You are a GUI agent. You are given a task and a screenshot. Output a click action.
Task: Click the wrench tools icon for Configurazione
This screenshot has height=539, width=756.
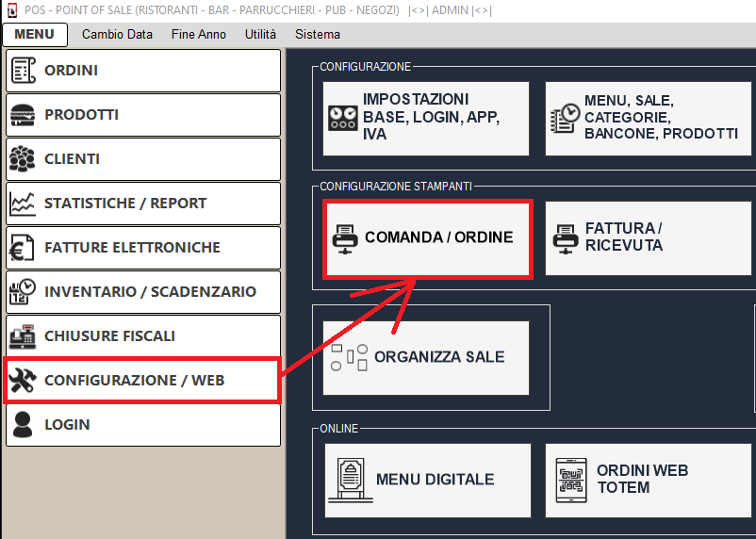(23, 381)
